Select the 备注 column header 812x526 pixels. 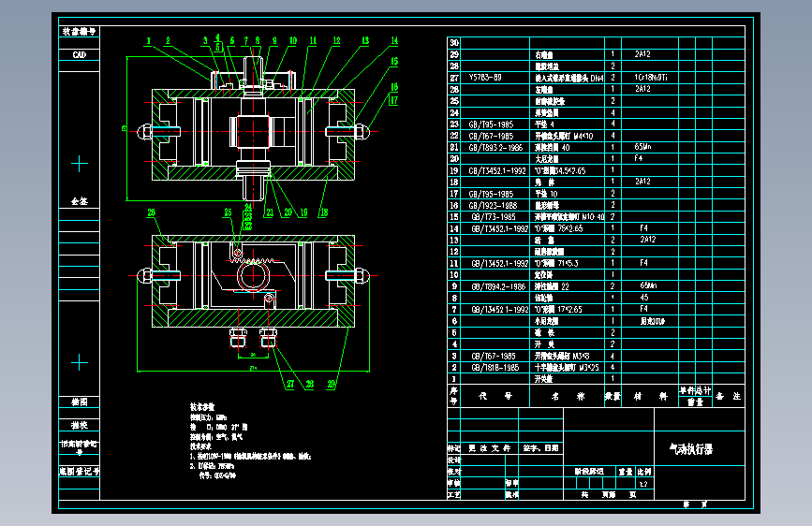728,397
